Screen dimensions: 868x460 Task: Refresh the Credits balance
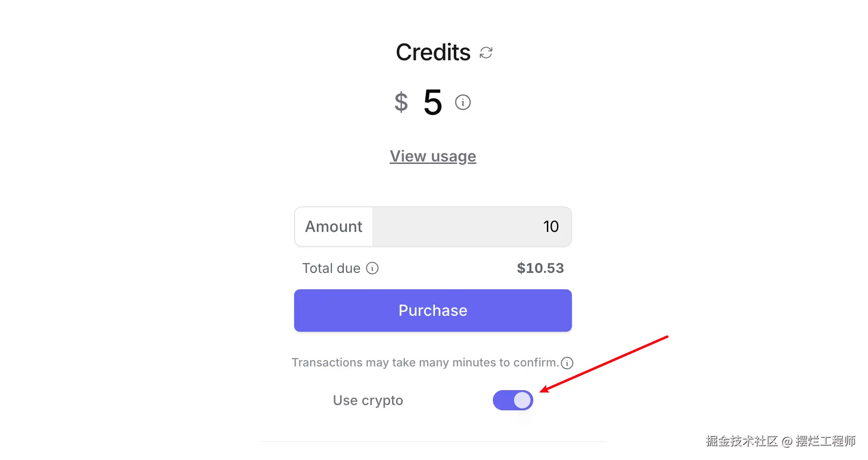[486, 53]
